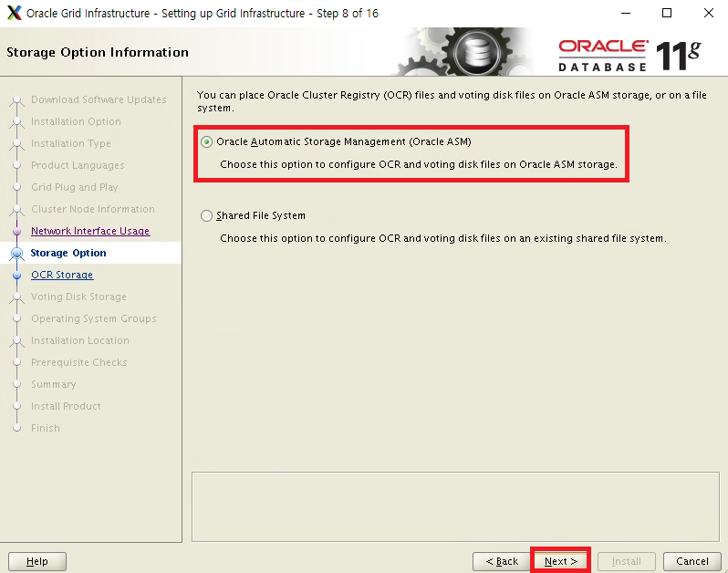Click the Network Interface Usage step marker
The width and height of the screenshot is (728, 573).
coord(17,231)
